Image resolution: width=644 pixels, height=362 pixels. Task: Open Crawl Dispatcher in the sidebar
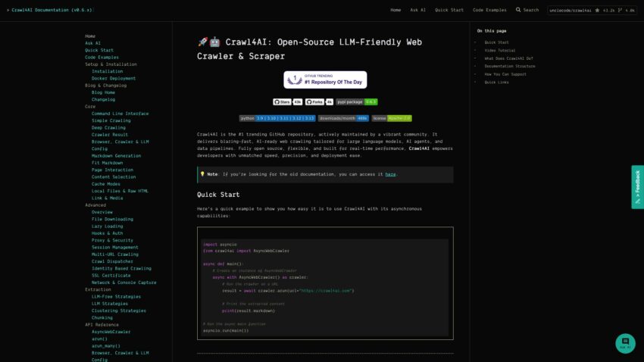[112, 261]
